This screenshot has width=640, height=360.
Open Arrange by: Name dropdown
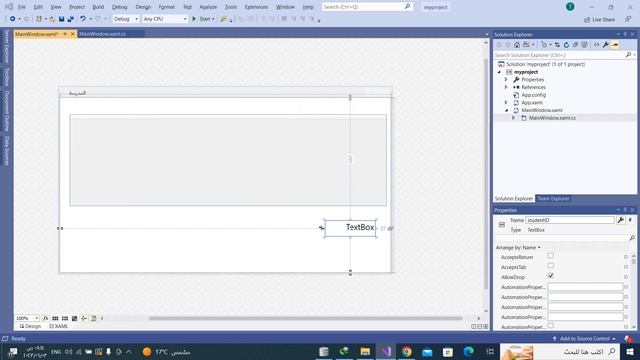tap(518, 247)
